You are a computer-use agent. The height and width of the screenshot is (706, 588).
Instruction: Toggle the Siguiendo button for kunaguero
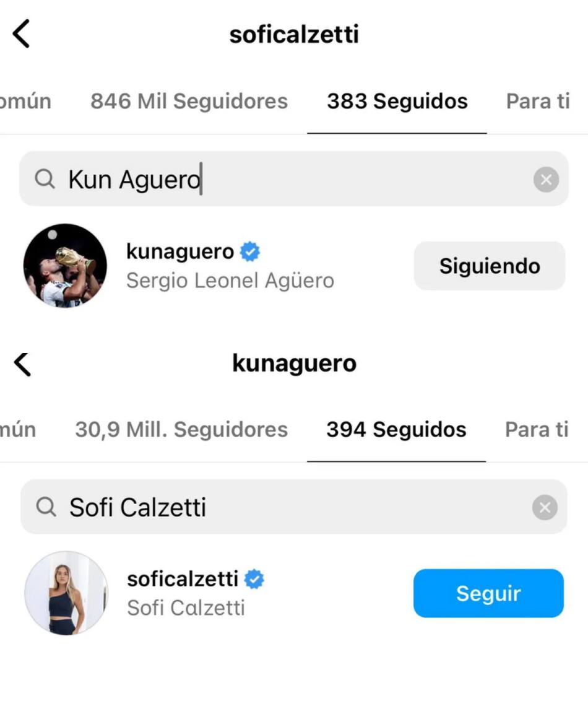pyautogui.click(x=489, y=266)
